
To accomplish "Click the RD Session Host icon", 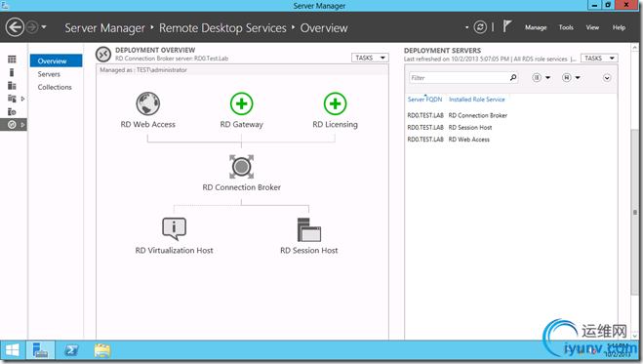I will pyautogui.click(x=308, y=229).
